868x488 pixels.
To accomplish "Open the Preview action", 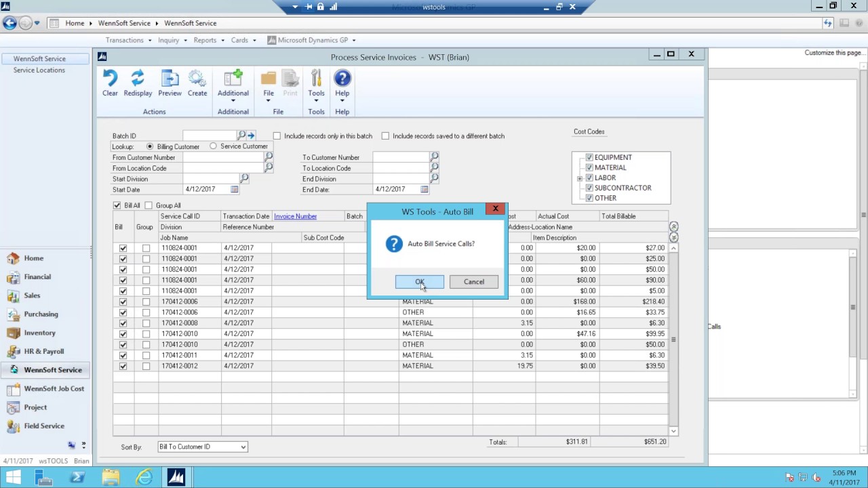I will tap(170, 79).
